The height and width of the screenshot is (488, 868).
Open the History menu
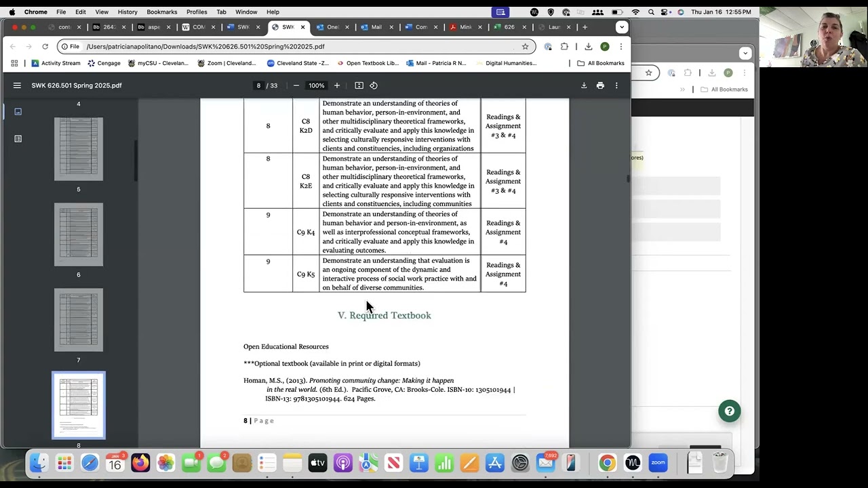(127, 12)
